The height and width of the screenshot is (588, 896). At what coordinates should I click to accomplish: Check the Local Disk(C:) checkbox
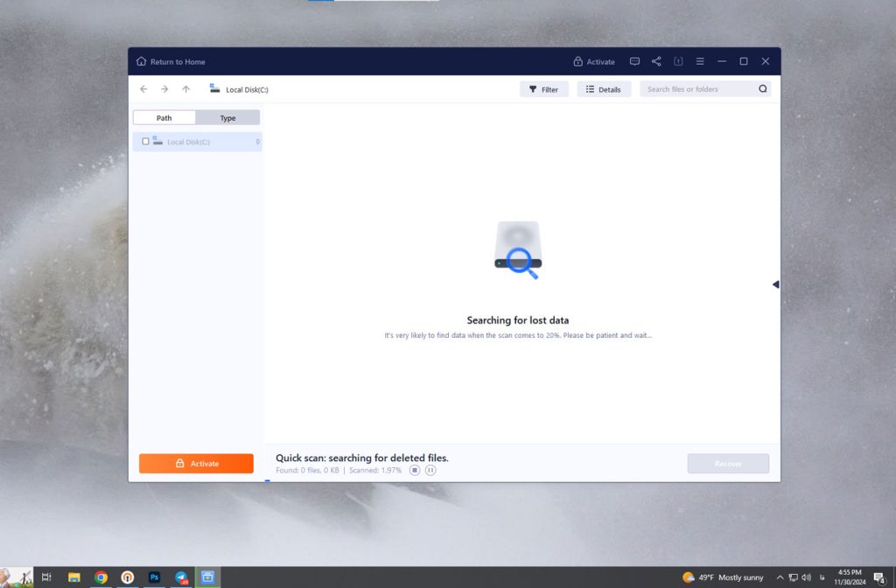click(x=145, y=142)
